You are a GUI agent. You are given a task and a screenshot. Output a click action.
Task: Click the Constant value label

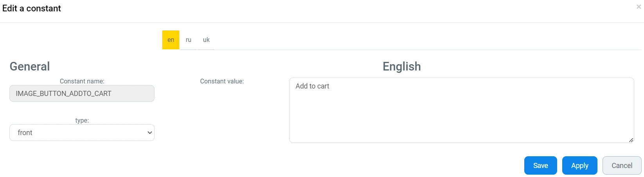click(x=222, y=81)
